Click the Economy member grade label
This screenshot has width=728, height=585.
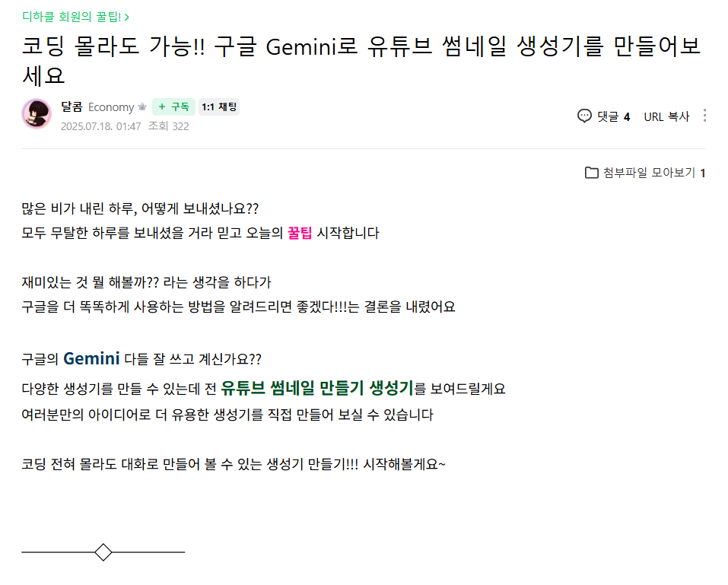point(111,107)
